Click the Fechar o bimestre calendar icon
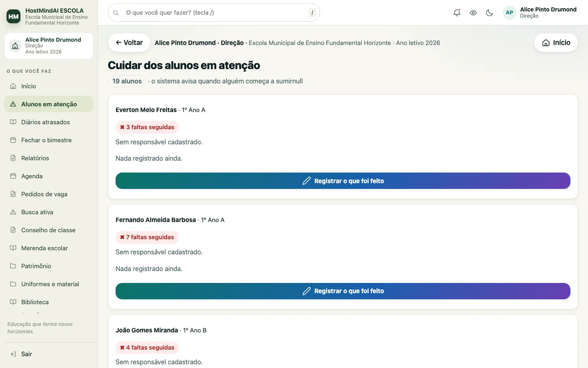This screenshot has height=368, width=588. click(x=13, y=140)
